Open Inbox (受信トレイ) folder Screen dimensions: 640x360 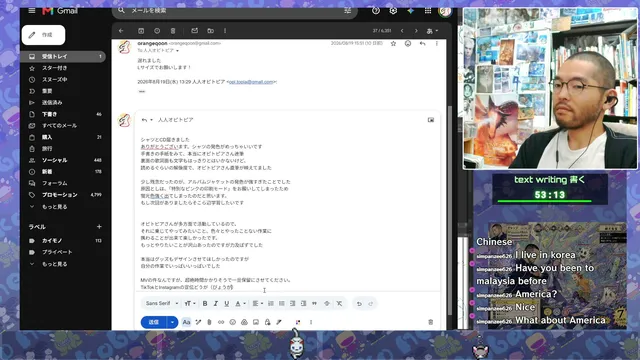(x=63, y=56)
